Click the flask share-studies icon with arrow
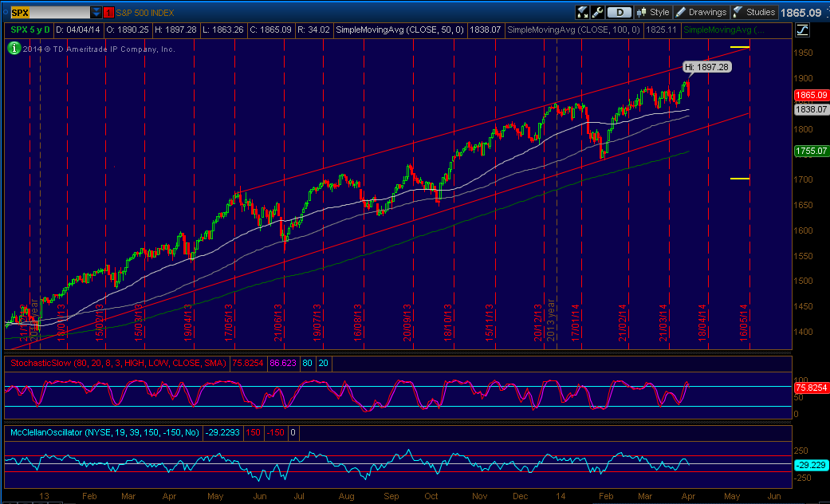The height and width of the screenshot is (504, 830). coord(582,12)
